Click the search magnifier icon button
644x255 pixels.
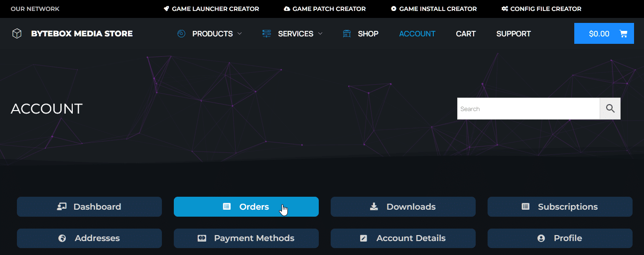pos(610,109)
